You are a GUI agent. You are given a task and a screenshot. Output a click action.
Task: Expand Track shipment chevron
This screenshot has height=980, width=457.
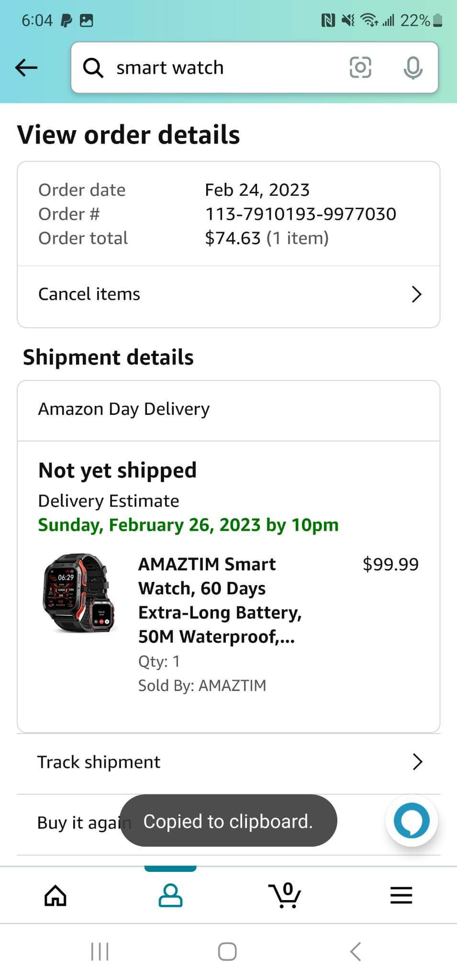[417, 762]
